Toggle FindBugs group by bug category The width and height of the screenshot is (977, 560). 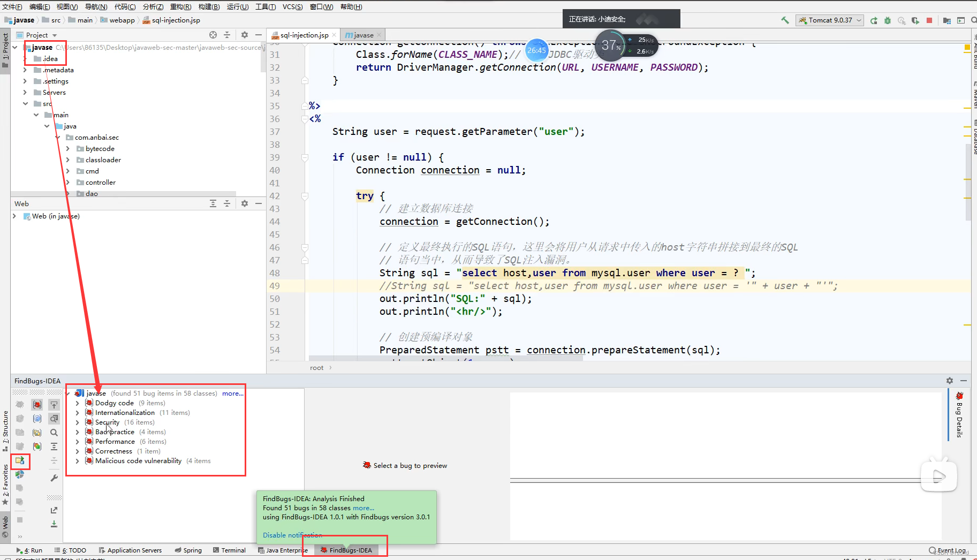(x=37, y=405)
